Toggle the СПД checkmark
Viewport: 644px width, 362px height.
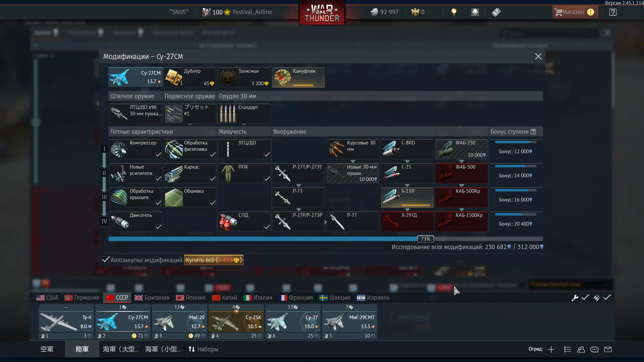point(267,227)
